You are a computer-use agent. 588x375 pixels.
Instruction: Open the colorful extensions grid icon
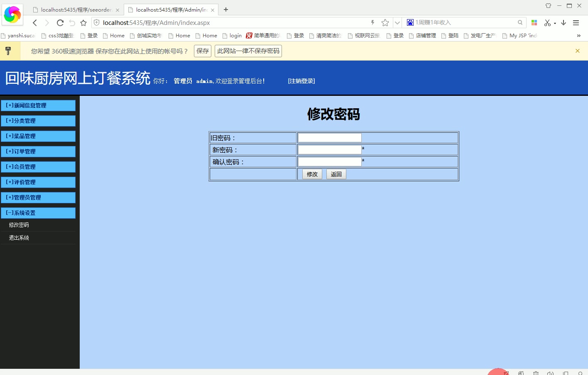534,22
